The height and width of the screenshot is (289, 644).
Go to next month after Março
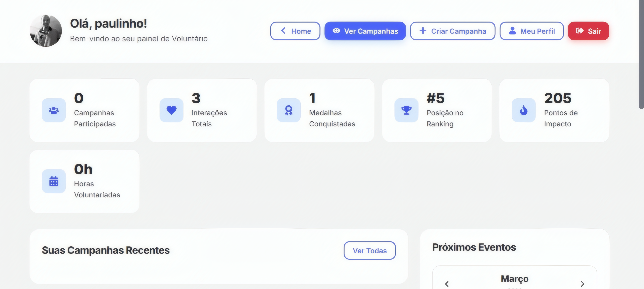[x=582, y=284]
